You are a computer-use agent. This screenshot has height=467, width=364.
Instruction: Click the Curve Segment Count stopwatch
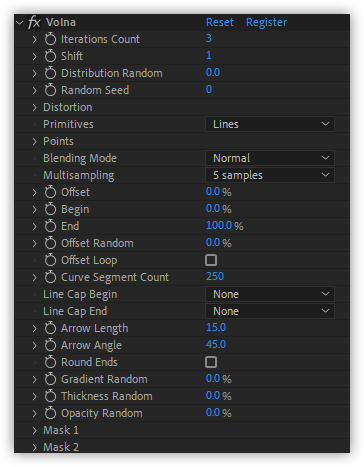click(x=50, y=277)
